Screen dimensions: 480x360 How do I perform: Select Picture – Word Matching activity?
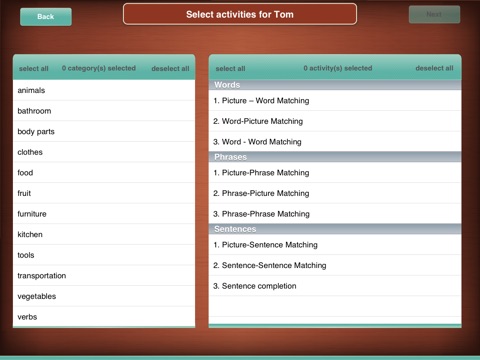click(335, 101)
